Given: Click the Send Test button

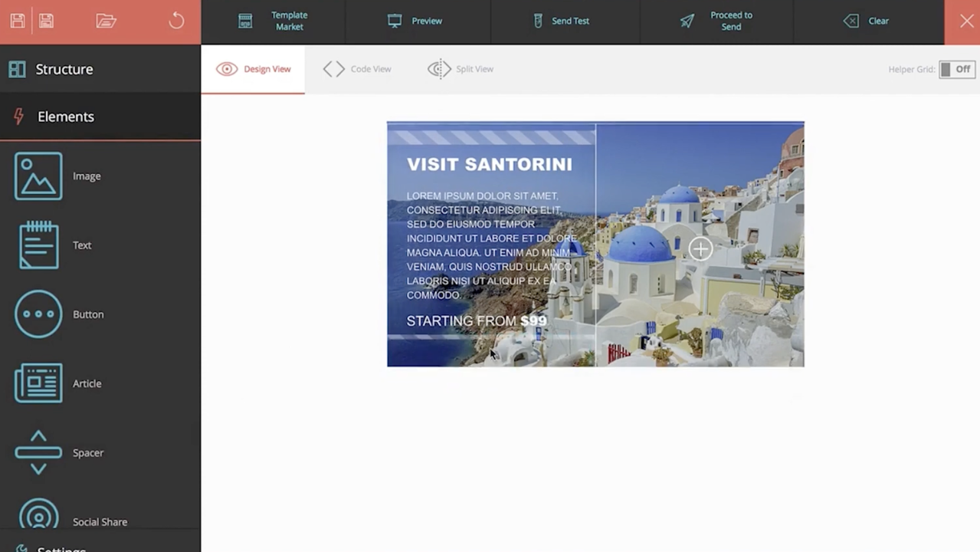Looking at the screenshot, I should [x=562, y=21].
